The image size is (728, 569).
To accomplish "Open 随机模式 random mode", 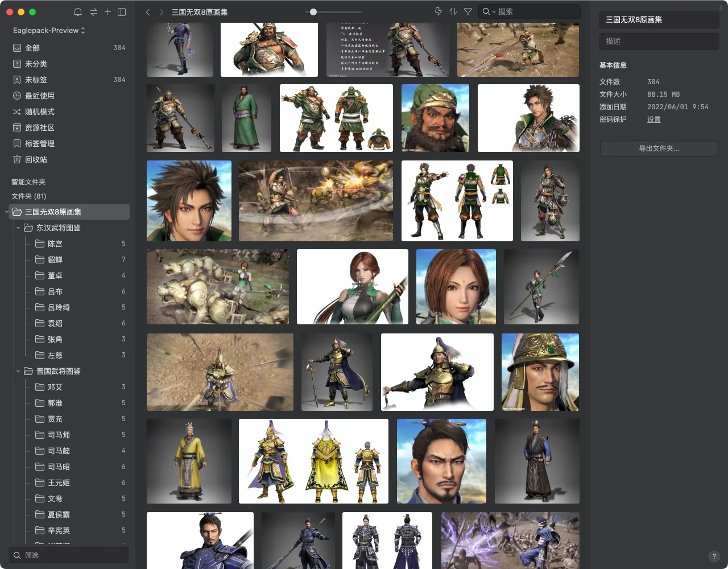I will (x=69, y=112).
